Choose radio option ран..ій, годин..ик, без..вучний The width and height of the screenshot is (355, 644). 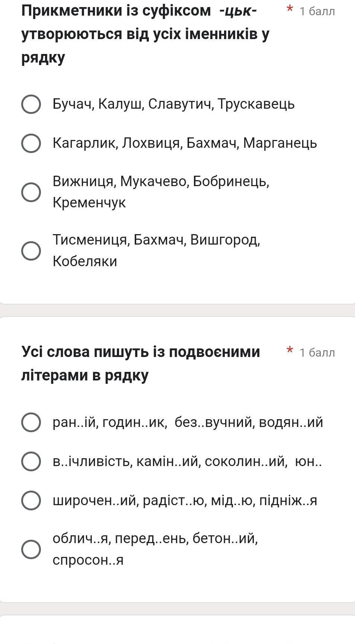[x=31, y=422]
